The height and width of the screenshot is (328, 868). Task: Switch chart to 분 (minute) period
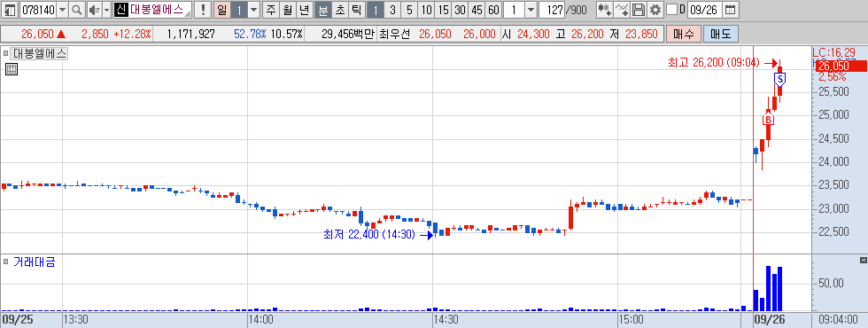click(x=323, y=10)
